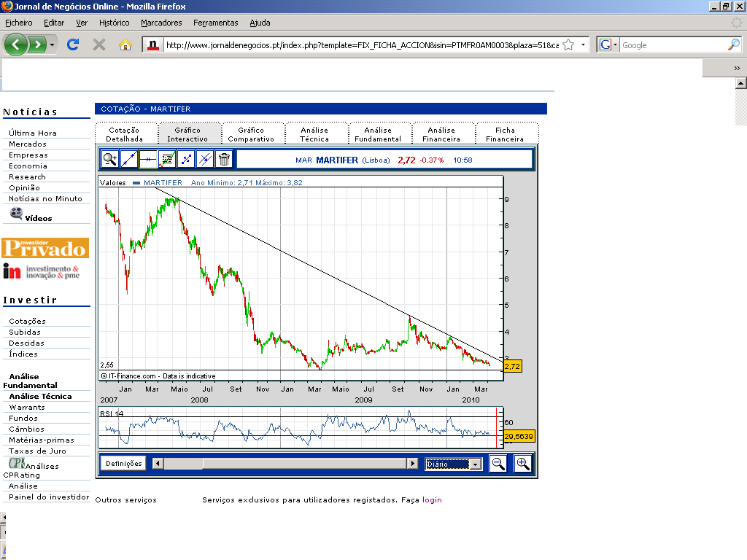
Task: Open the Editar menu
Action: (x=54, y=23)
